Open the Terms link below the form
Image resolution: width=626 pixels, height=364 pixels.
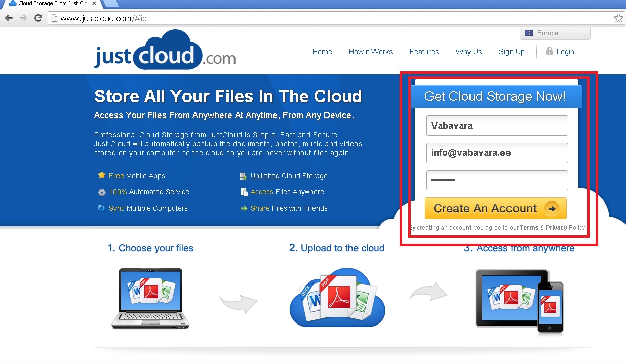(x=529, y=228)
